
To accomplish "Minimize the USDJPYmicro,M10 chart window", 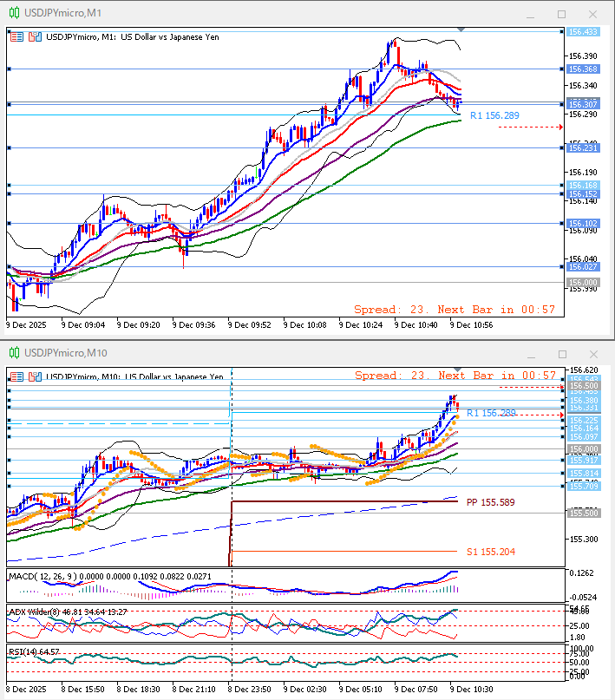I will [x=531, y=353].
